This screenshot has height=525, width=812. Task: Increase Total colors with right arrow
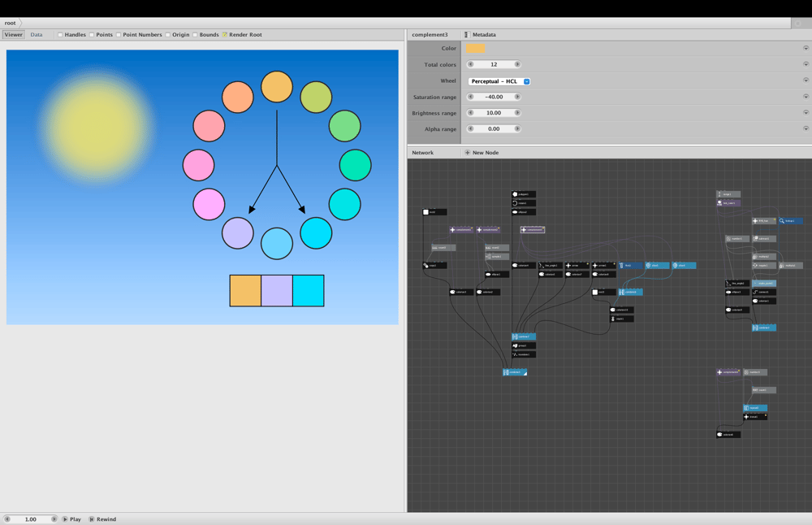click(x=516, y=64)
